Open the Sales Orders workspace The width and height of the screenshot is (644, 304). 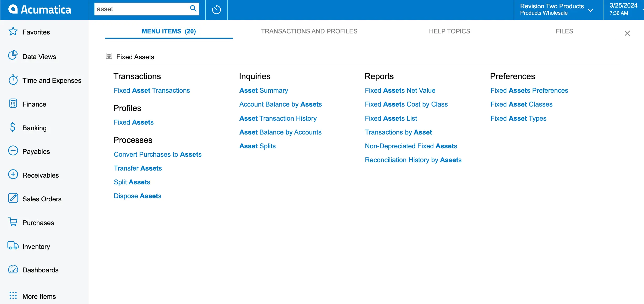[42, 199]
